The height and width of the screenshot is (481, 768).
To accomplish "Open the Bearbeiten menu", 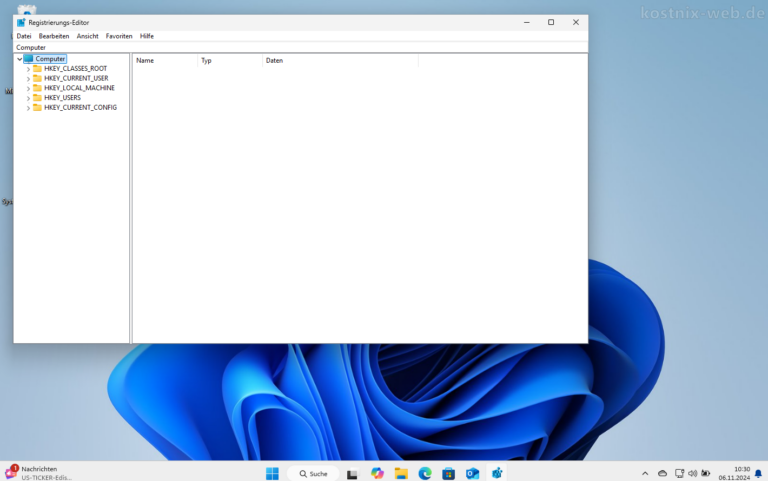I will click(54, 36).
